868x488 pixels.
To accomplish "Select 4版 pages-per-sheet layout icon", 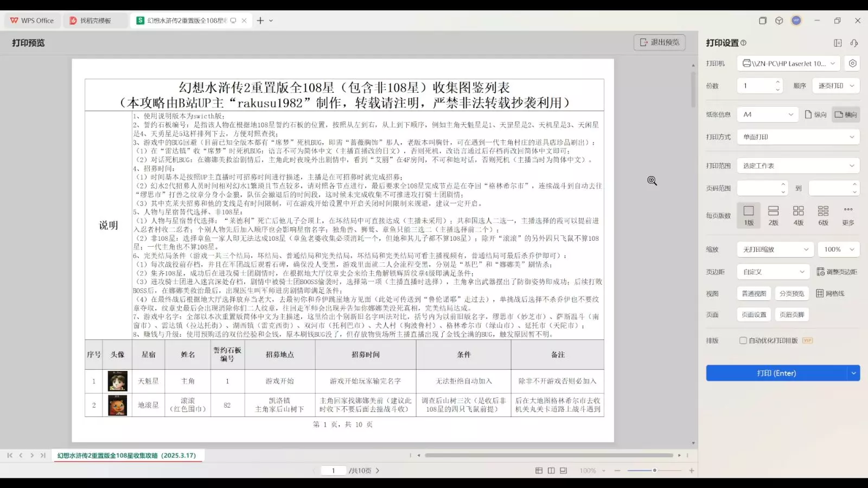I will point(799,215).
